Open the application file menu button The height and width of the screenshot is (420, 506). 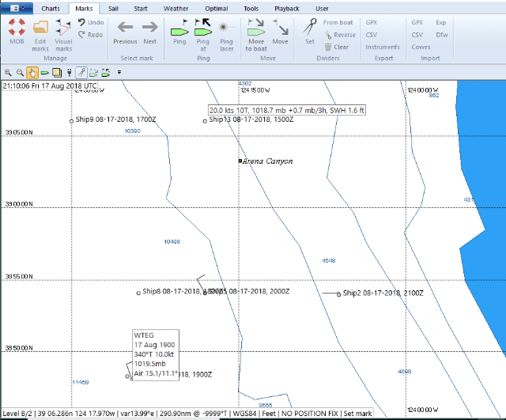(x=17, y=9)
